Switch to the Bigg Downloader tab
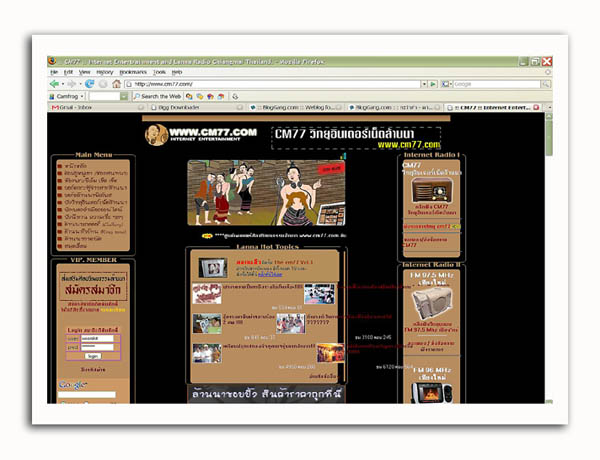Screen dimensions: 600x460 pos(196,108)
